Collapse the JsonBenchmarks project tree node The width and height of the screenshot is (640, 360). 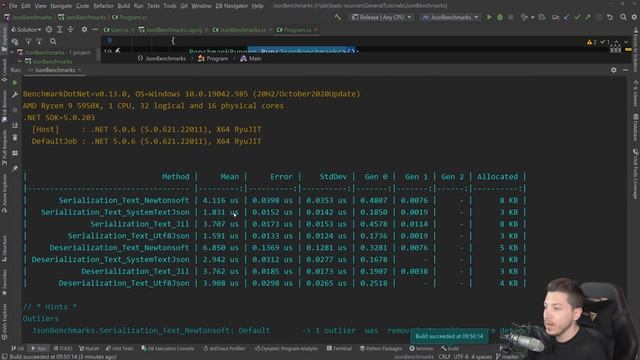[20, 62]
